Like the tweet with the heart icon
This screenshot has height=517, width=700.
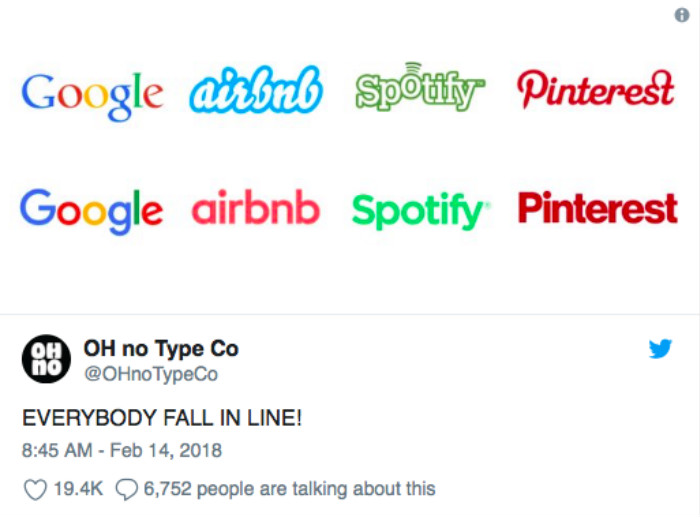(x=34, y=489)
